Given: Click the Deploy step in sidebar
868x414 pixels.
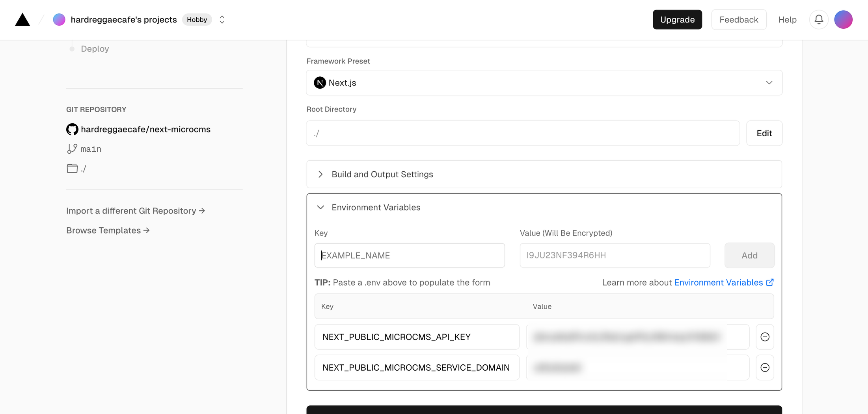Looking at the screenshot, I should click(95, 49).
